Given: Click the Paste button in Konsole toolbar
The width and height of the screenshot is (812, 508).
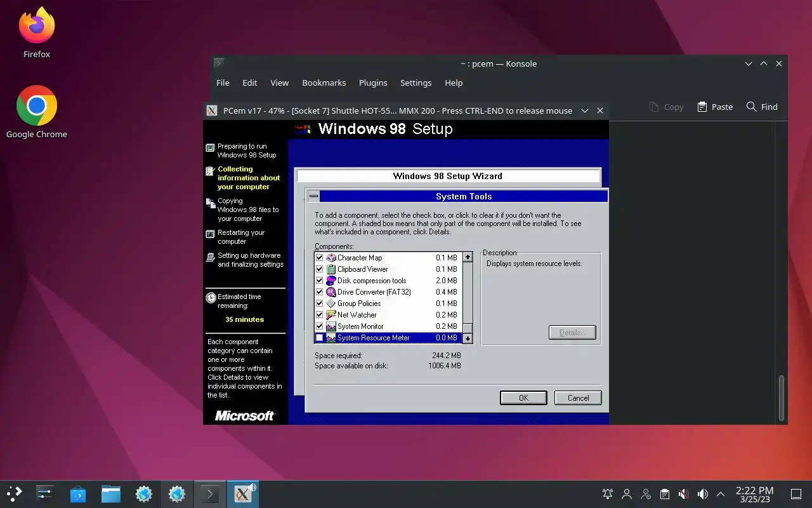Looking at the screenshot, I should pyautogui.click(x=715, y=107).
